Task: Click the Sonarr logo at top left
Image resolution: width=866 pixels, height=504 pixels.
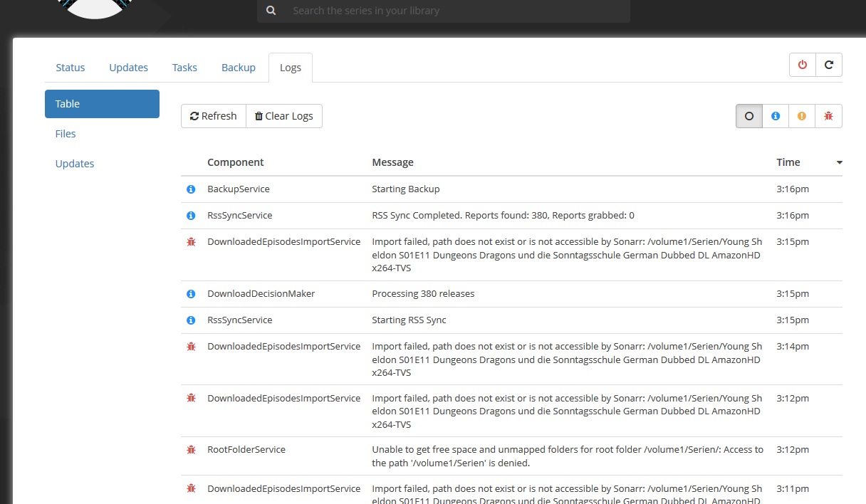Action: [95, 9]
